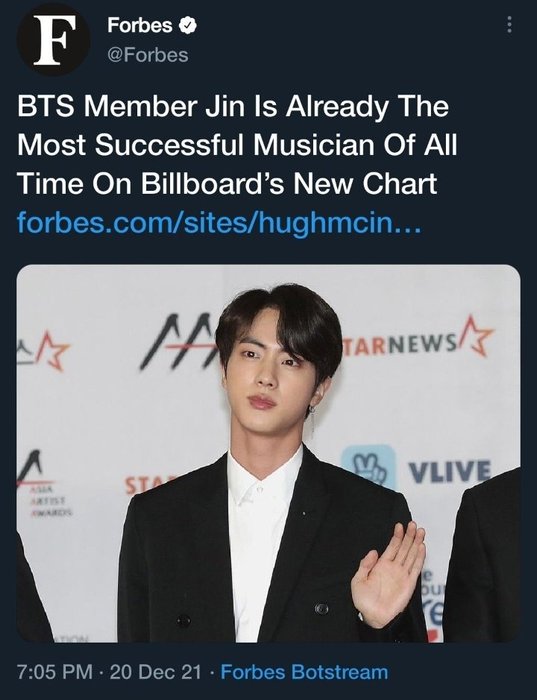The image size is (537, 700).
Task: Click the orange star icon at photo's left
Action: coord(53,351)
